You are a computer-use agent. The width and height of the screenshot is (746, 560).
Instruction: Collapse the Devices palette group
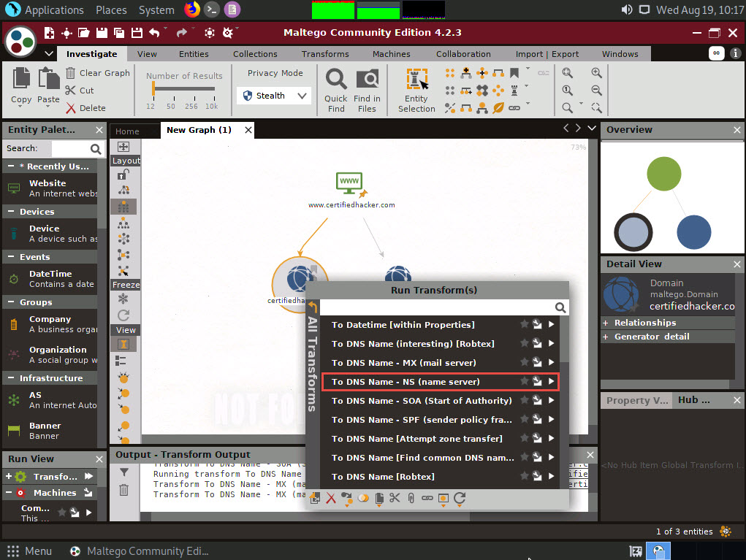point(11,211)
